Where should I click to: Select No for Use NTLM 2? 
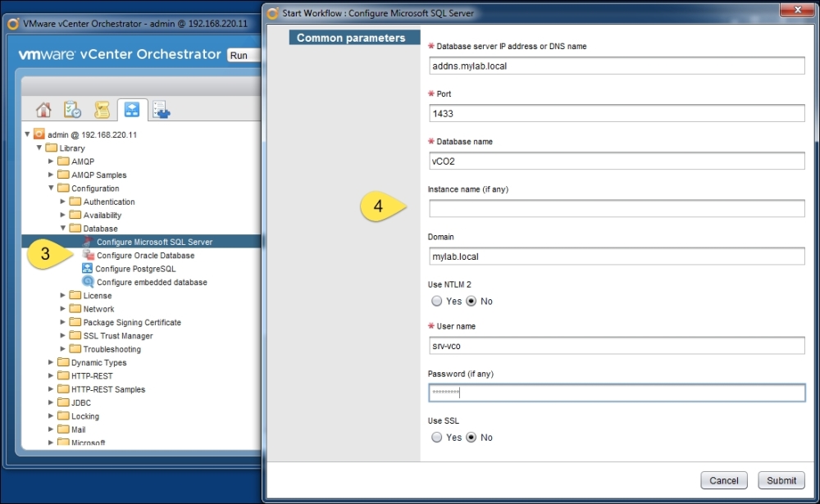coord(471,302)
